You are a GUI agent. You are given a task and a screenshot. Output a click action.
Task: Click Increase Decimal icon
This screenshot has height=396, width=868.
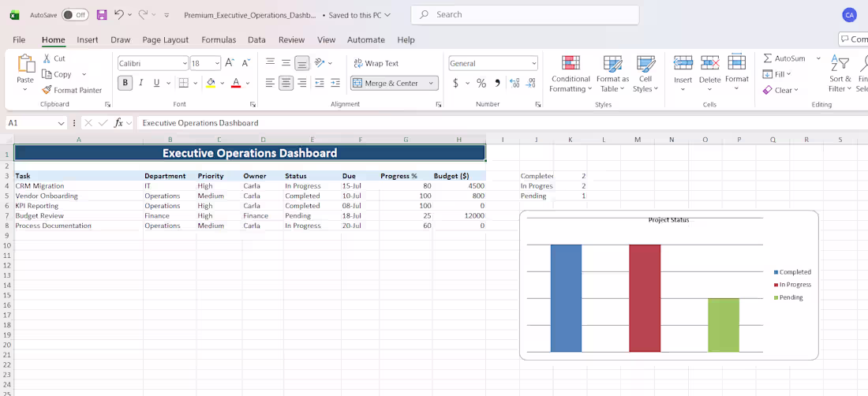pos(514,83)
